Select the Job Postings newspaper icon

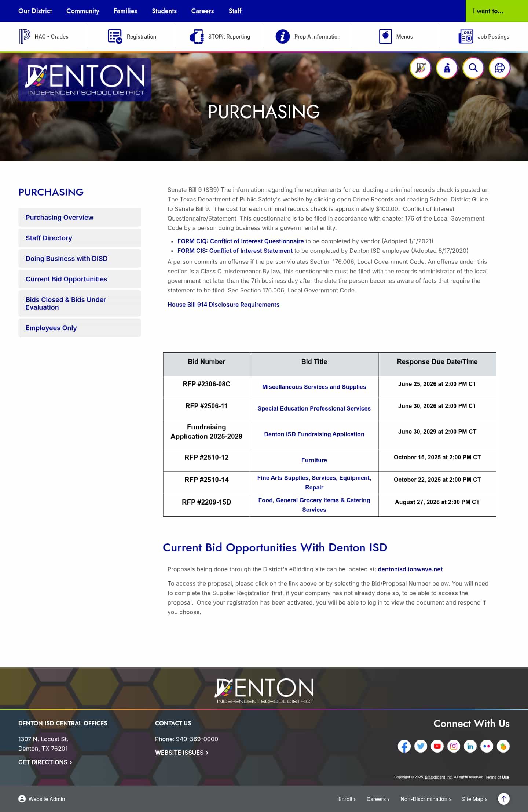466,37
